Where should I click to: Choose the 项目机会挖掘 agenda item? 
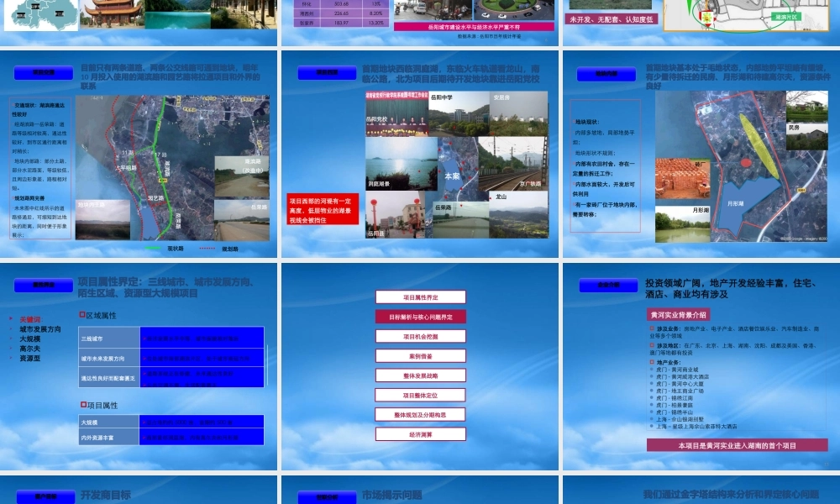(x=421, y=336)
